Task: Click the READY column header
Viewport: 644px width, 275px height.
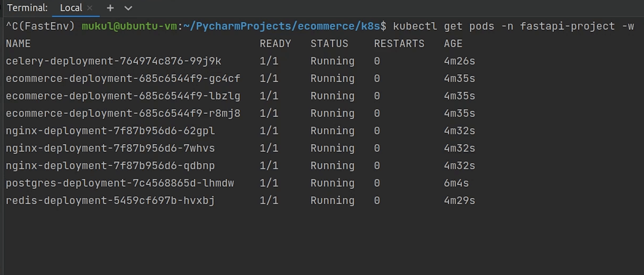Action: coord(275,44)
